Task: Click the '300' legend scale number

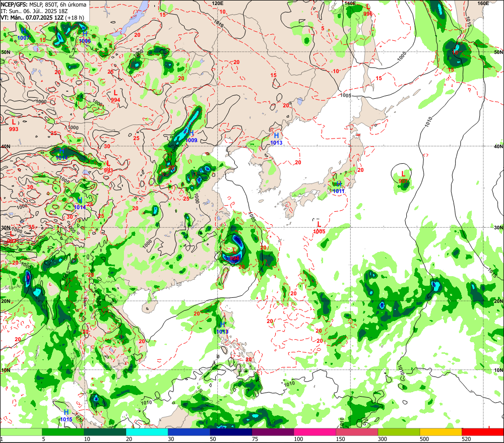Action: coord(383,439)
